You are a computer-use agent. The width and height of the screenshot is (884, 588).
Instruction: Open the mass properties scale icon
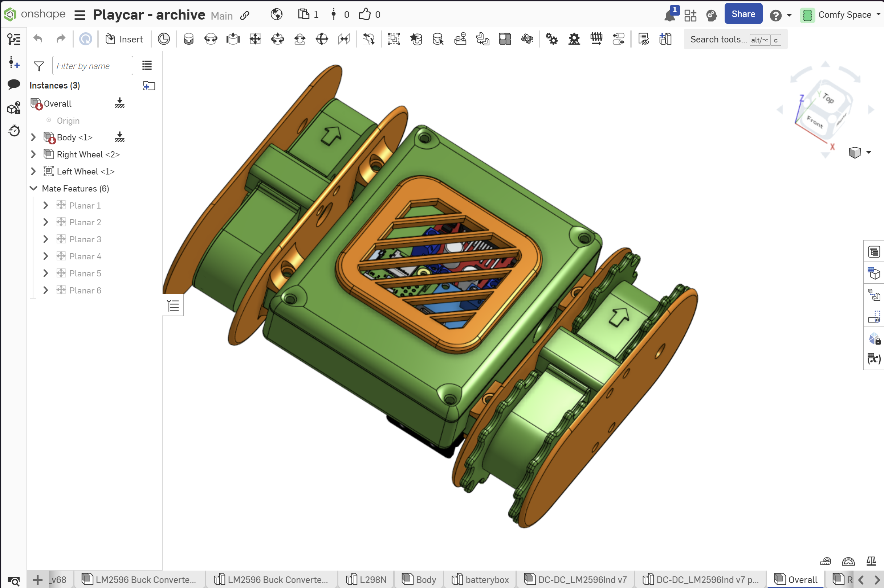tap(871, 561)
